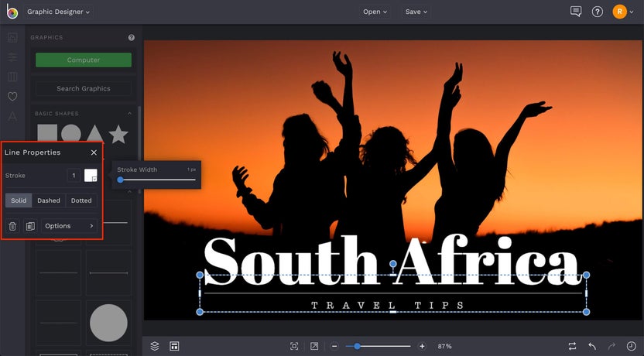
Task: Open the Open menu
Action: pyautogui.click(x=375, y=12)
